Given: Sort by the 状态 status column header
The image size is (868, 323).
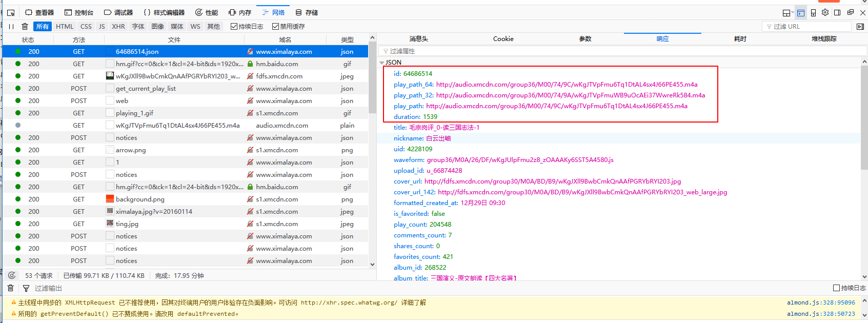Looking at the screenshot, I should (28, 39).
